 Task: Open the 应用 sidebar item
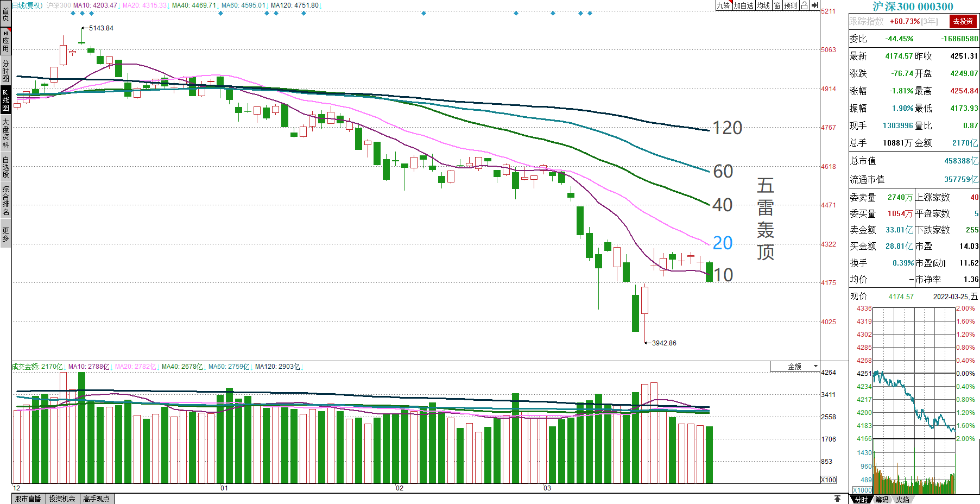click(5, 41)
